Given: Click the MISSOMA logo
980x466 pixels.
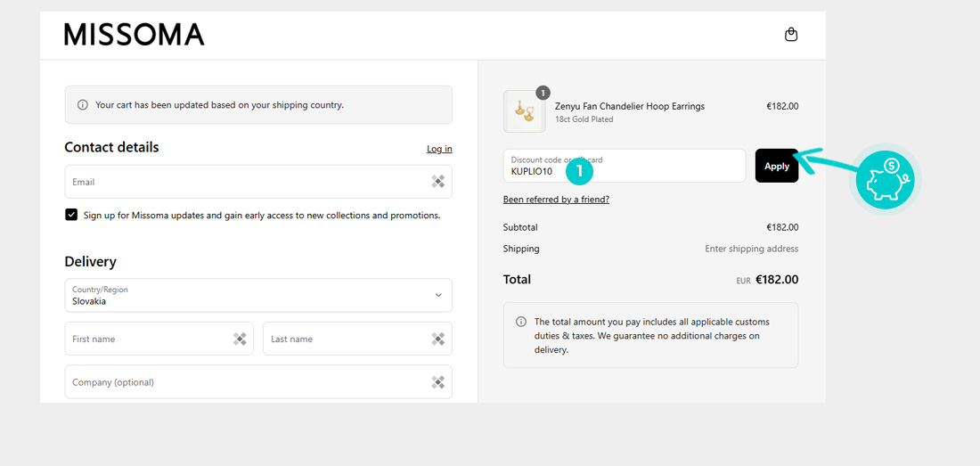Looking at the screenshot, I should 135,35.
